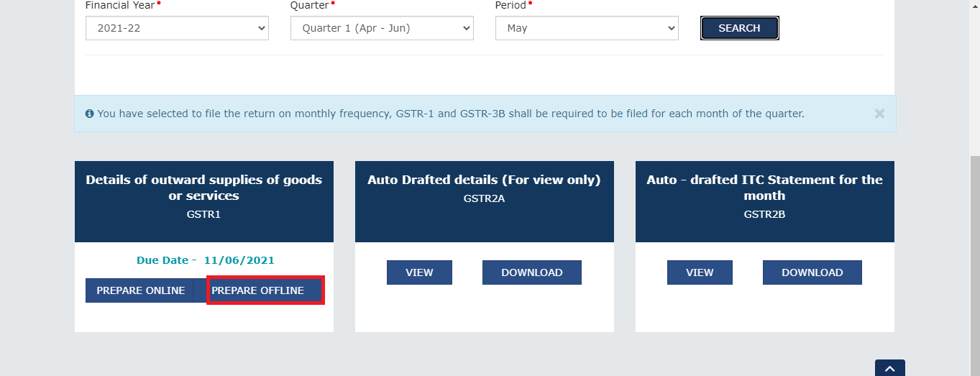Click the Period label

(511, 5)
